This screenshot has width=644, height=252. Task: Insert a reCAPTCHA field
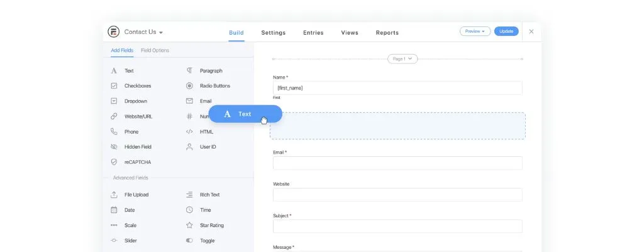[131, 163]
